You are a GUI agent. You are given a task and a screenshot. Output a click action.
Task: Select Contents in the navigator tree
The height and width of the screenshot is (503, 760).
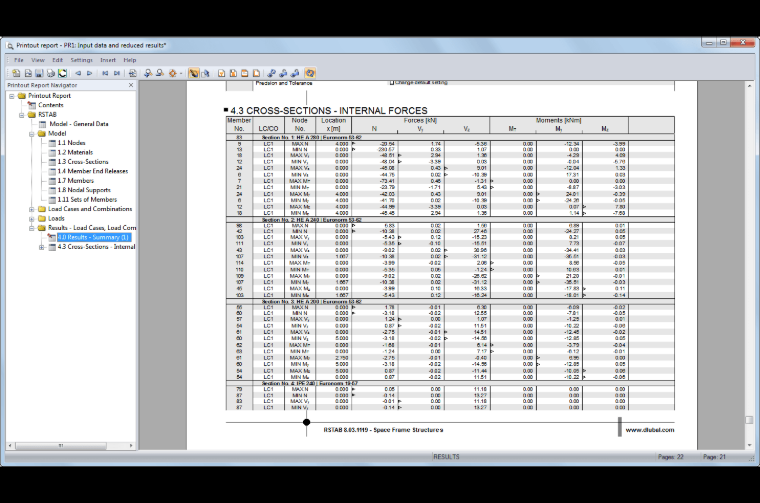[51, 105]
